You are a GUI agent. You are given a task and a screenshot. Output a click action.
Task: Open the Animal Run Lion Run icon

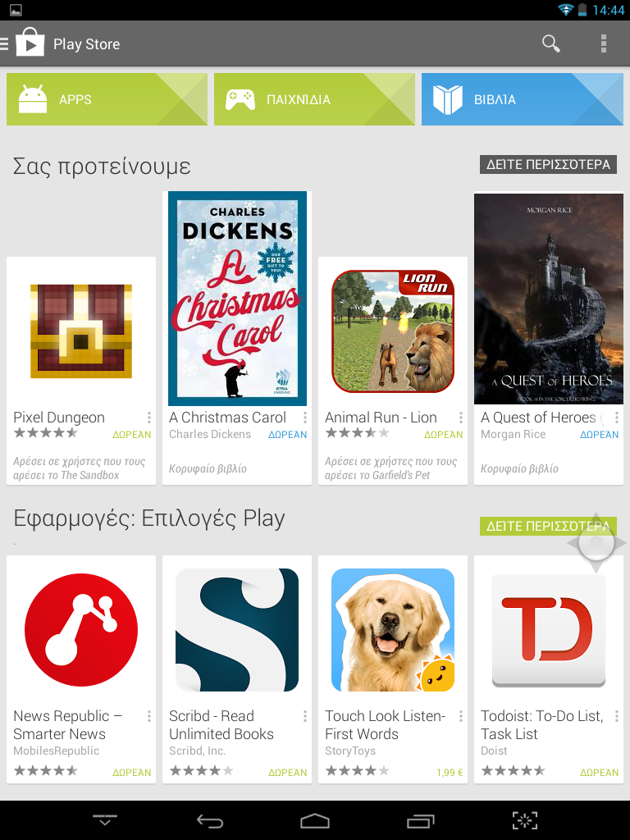coord(393,331)
